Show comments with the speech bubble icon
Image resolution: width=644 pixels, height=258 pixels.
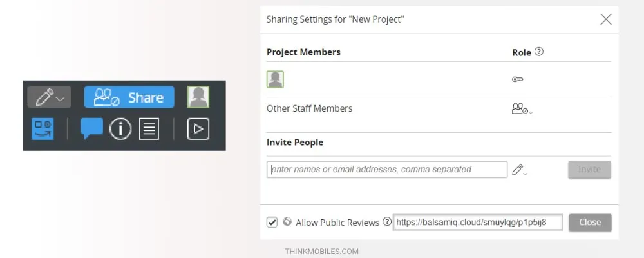click(92, 129)
